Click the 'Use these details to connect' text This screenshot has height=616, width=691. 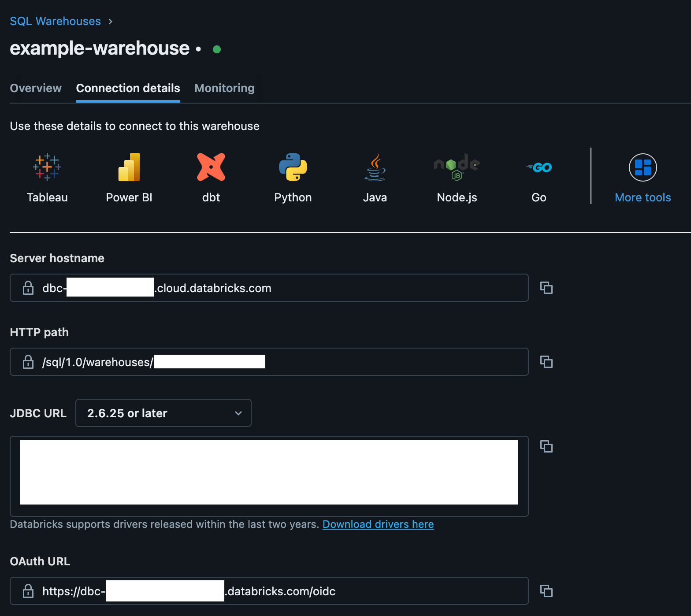134,126
